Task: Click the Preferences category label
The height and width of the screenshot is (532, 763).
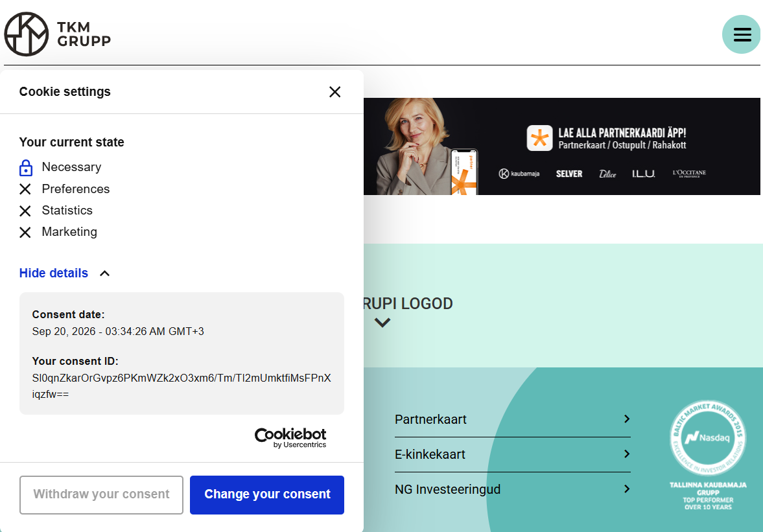Action: click(x=76, y=189)
